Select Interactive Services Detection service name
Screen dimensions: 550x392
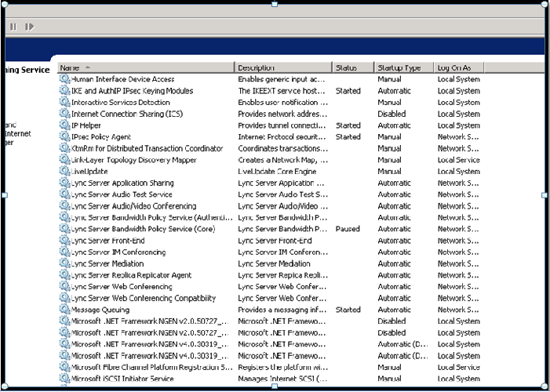click(121, 103)
